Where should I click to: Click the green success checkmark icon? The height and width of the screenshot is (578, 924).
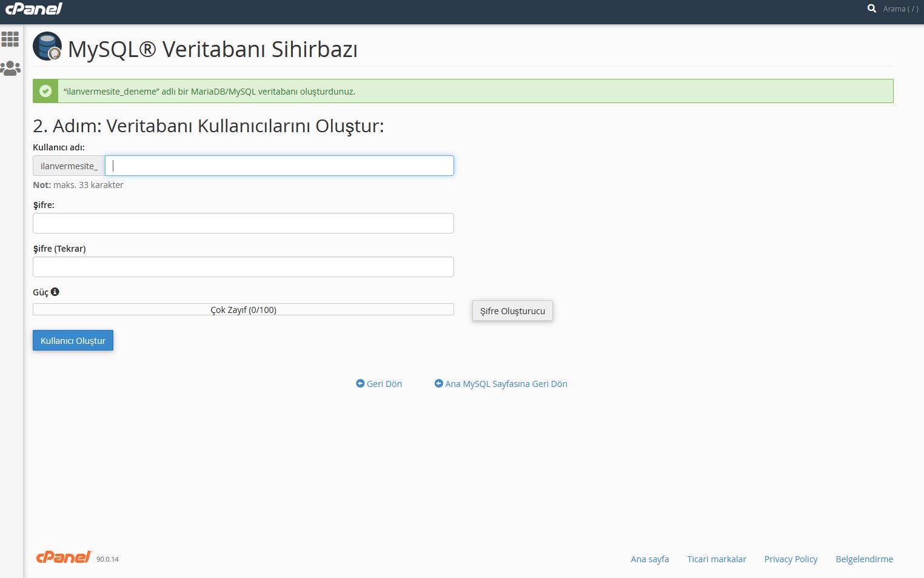(x=45, y=91)
